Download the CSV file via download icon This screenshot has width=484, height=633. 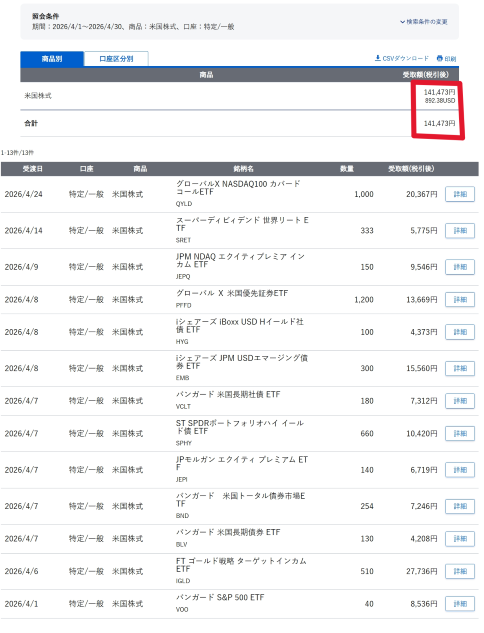[377, 58]
